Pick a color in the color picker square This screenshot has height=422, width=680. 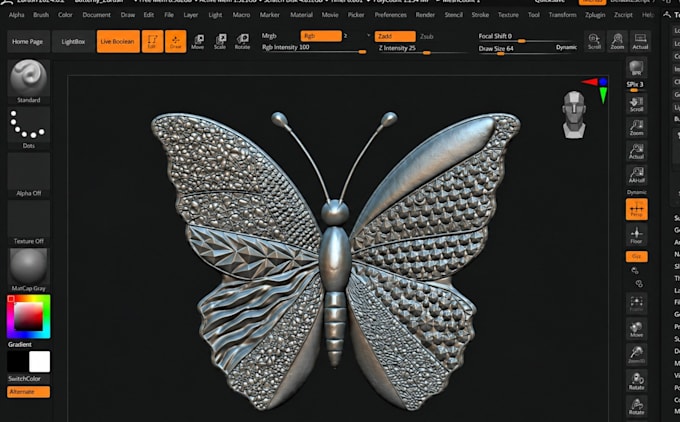click(x=29, y=316)
